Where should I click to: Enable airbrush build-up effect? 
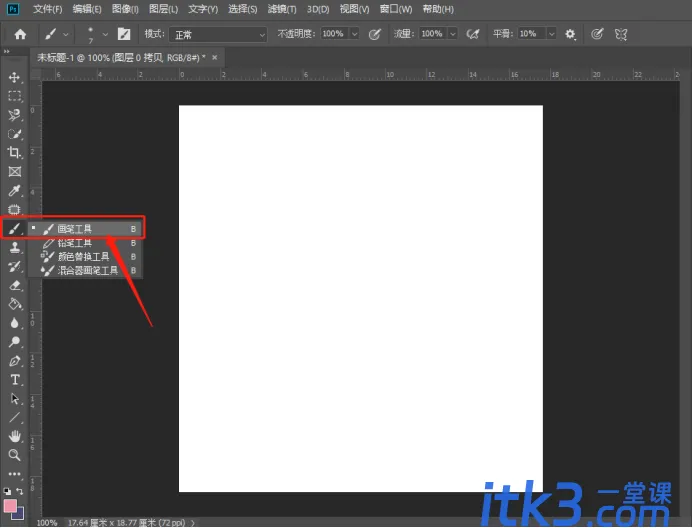point(473,34)
